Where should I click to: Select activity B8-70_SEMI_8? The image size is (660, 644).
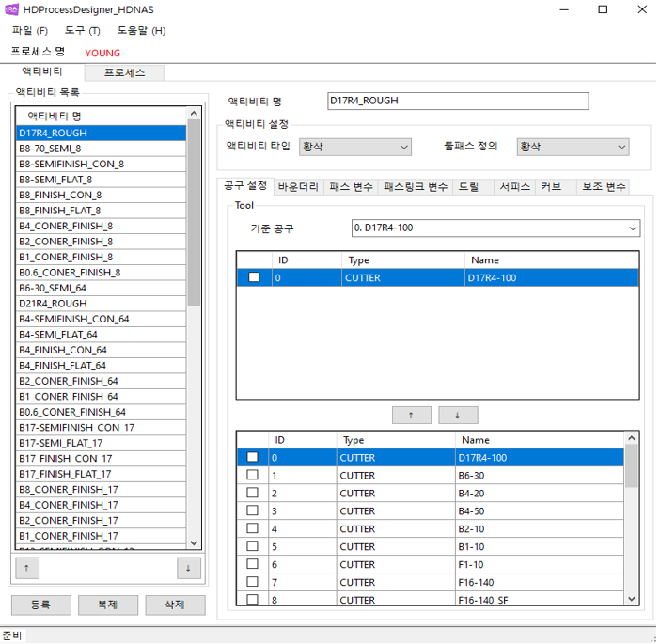click(101, 149)
